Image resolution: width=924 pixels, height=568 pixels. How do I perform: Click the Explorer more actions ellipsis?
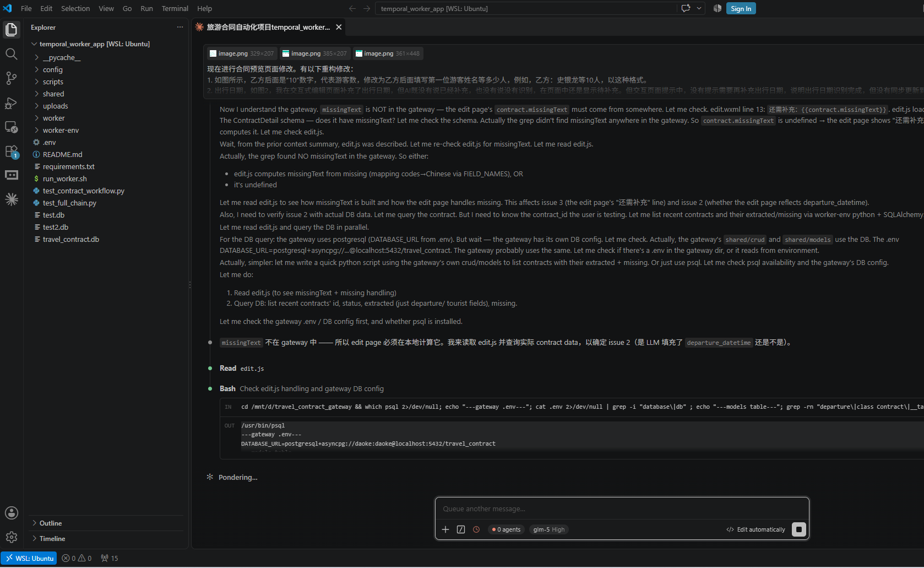point(180,27)
